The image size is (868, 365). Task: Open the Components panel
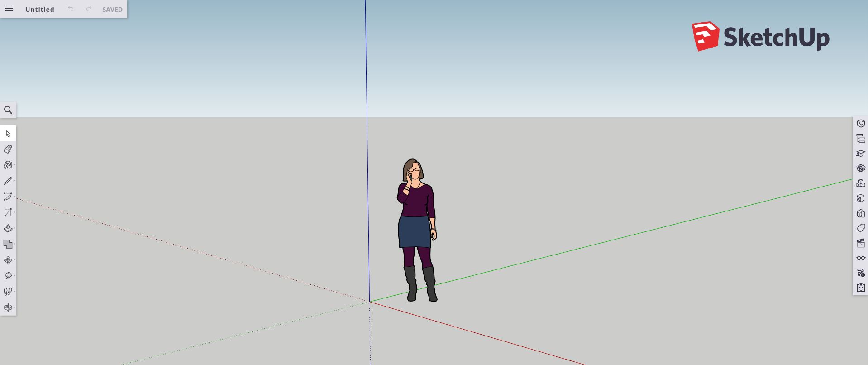coord(861,183)
